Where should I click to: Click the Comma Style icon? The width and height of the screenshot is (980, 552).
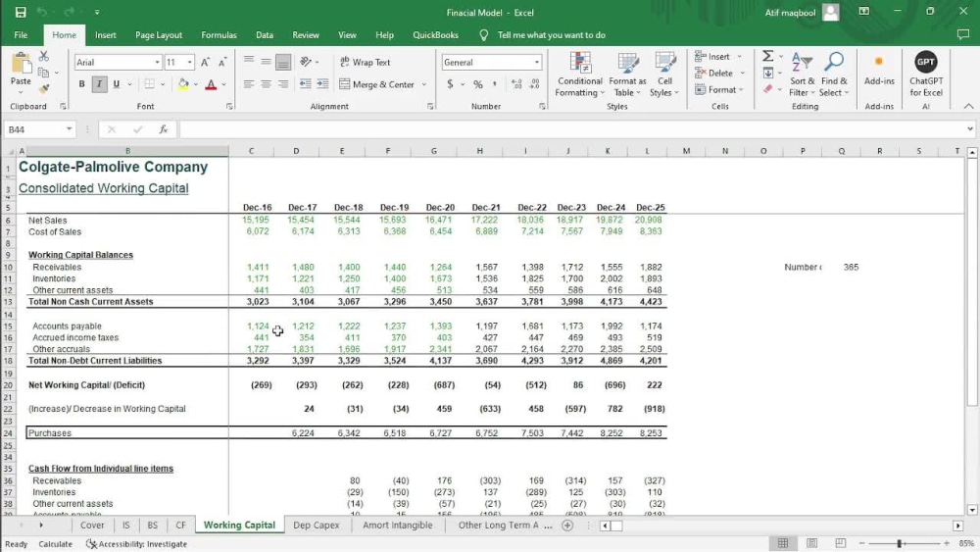494,84
